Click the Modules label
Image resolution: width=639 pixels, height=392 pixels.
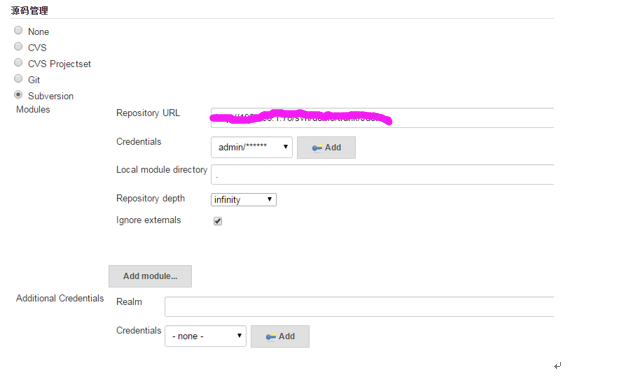[33, 110]
